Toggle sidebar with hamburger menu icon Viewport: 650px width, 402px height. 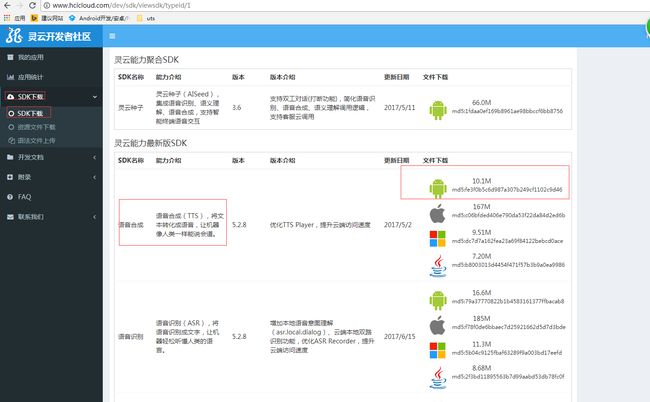(x=112, y=36)
